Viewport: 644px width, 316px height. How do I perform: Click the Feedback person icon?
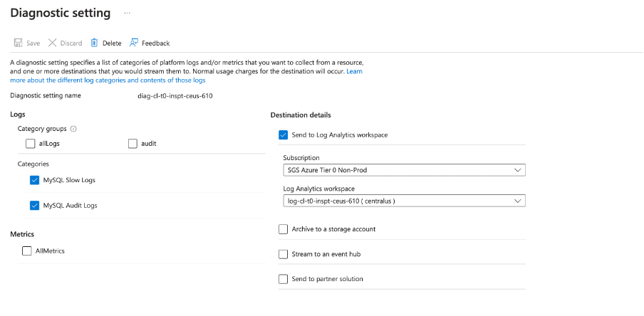[134, 43]
